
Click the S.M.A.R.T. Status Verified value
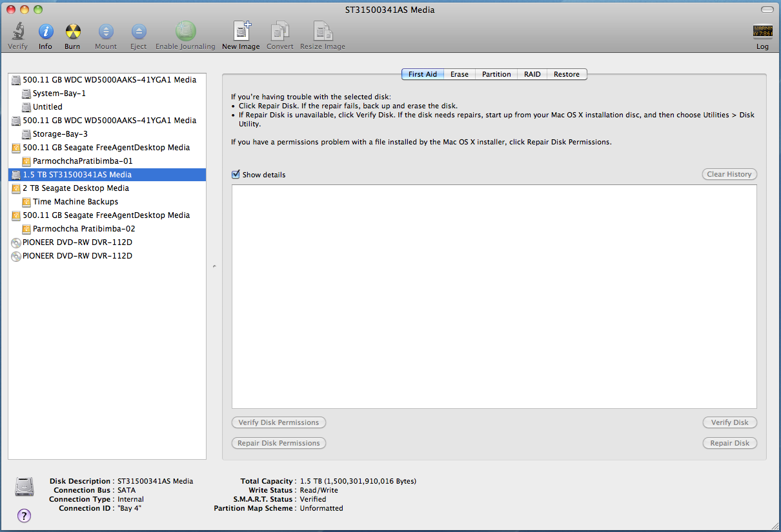(313, 499)
